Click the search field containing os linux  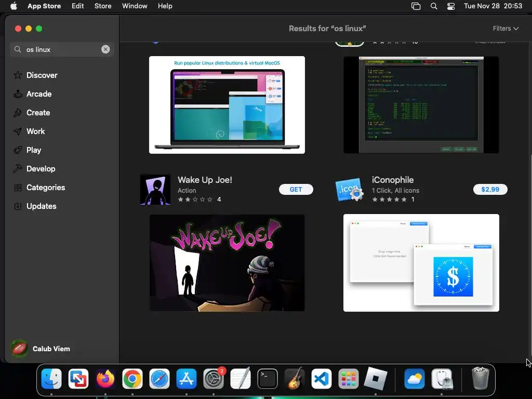pyautogui.click(x=61, y=49)
